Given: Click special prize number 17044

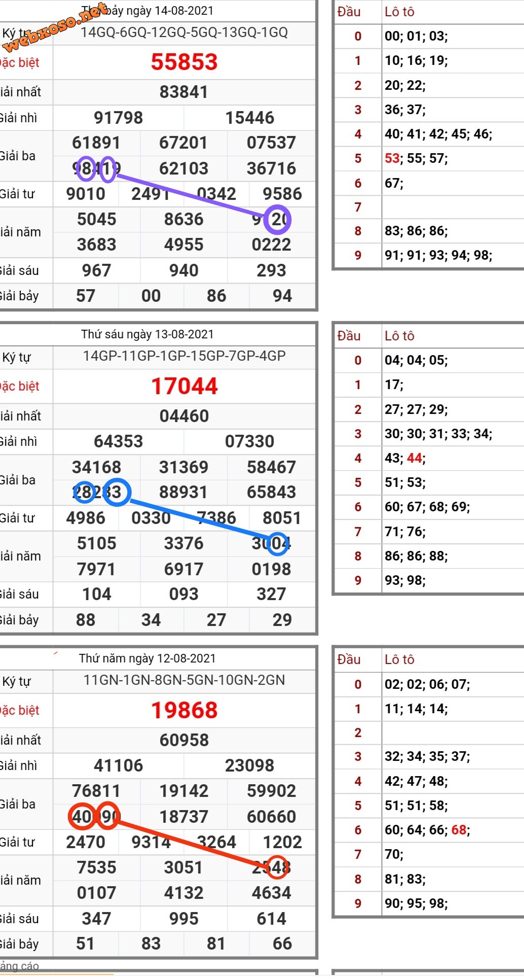Looking at the screenshot, I should 184,386.
